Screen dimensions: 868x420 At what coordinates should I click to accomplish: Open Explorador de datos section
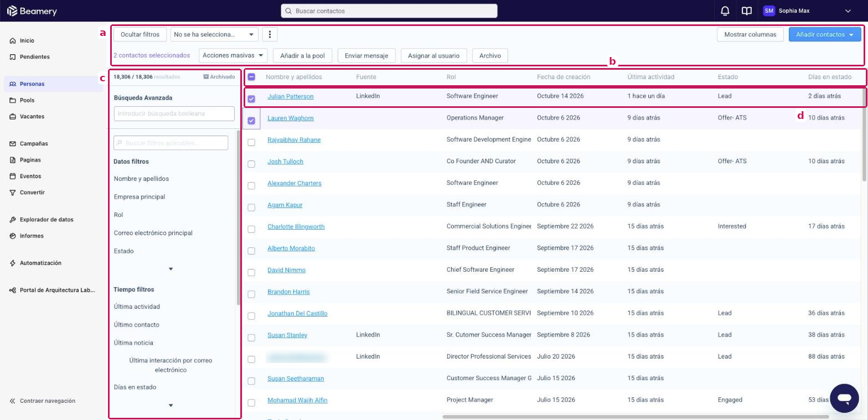pyautogui.click(x=46, y=219)
